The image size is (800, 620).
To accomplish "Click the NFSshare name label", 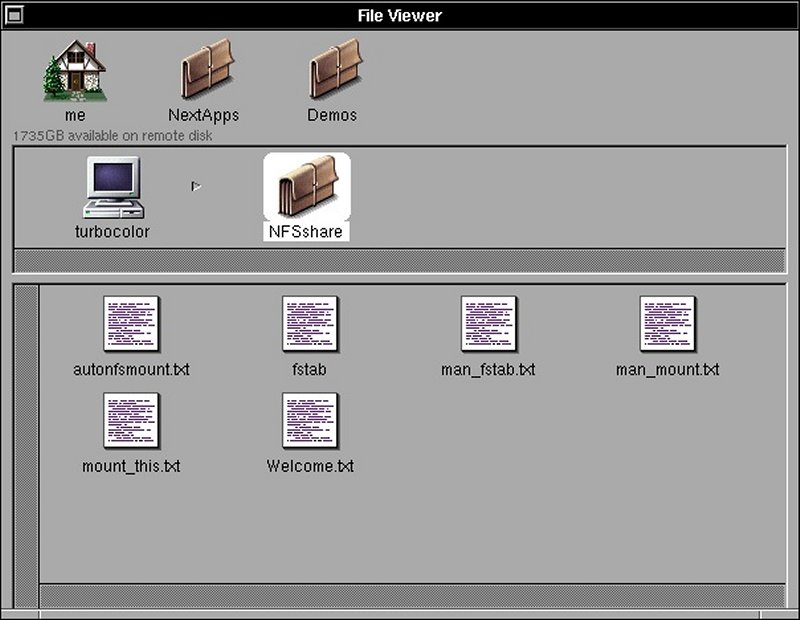I will [x=306, y=232].
